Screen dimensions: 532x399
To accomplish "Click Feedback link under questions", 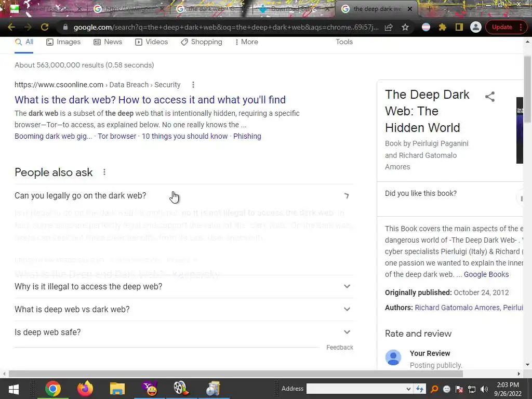I will click(340, 348).
